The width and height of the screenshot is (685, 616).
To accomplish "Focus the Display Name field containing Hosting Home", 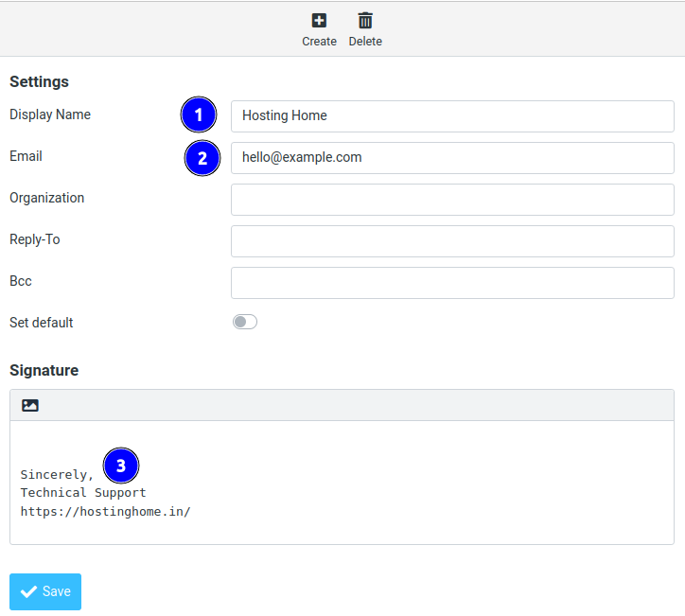I will coord(452,116).
